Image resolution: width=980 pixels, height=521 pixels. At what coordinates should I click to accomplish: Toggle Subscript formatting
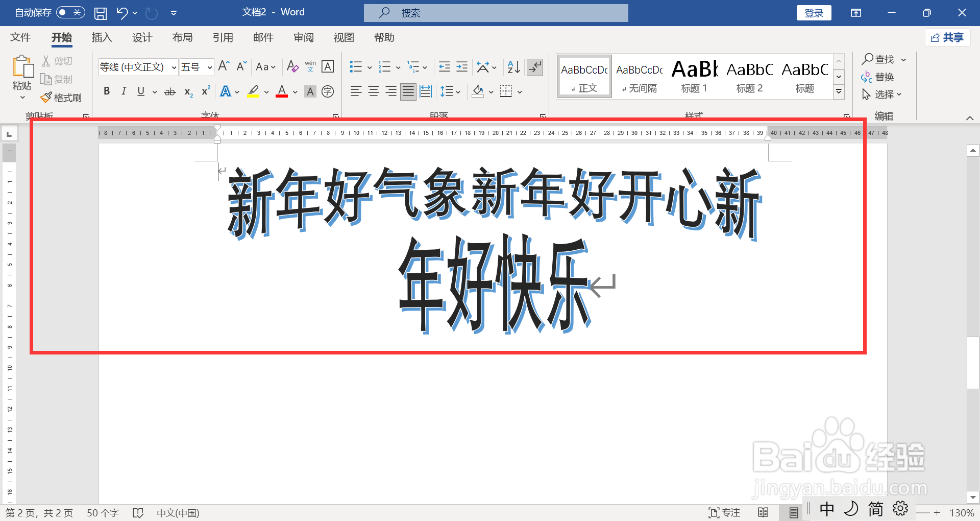(x=188, y=92)
